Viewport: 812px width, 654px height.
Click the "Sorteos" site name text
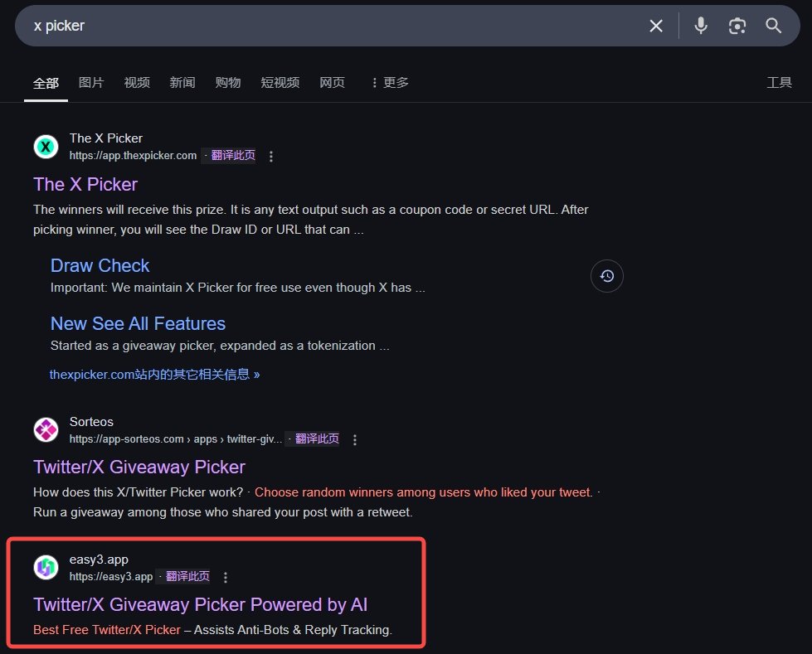(x=91, y=422)
